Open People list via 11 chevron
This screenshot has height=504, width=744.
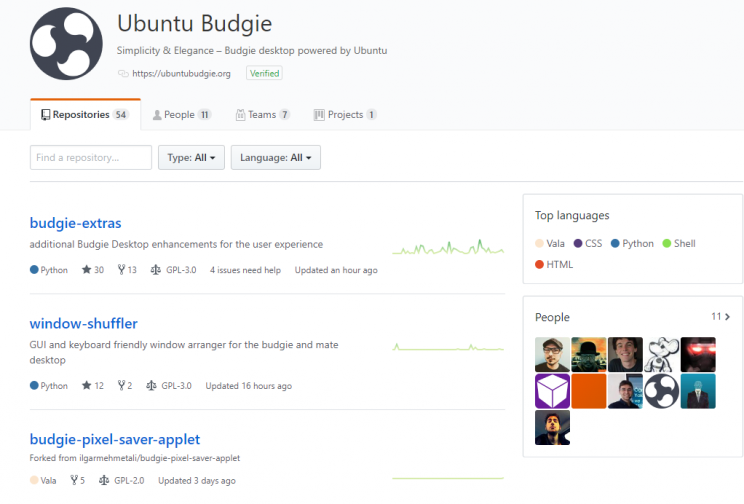pos(721,317)
